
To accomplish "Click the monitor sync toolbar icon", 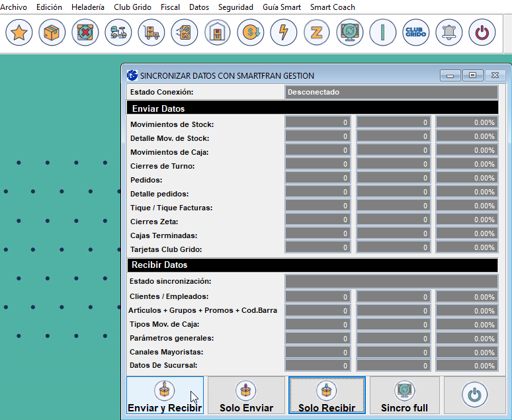I will 350,32.
